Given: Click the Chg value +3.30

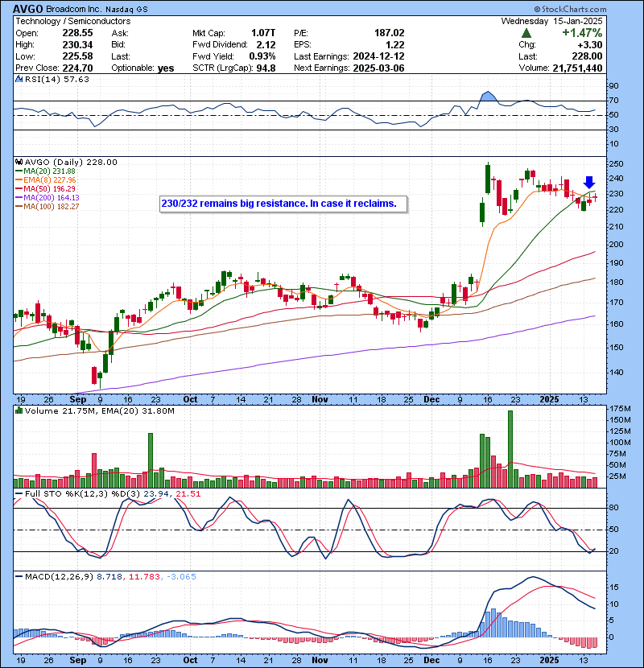Looking at the screenshot, I should (x=590, y=45).
